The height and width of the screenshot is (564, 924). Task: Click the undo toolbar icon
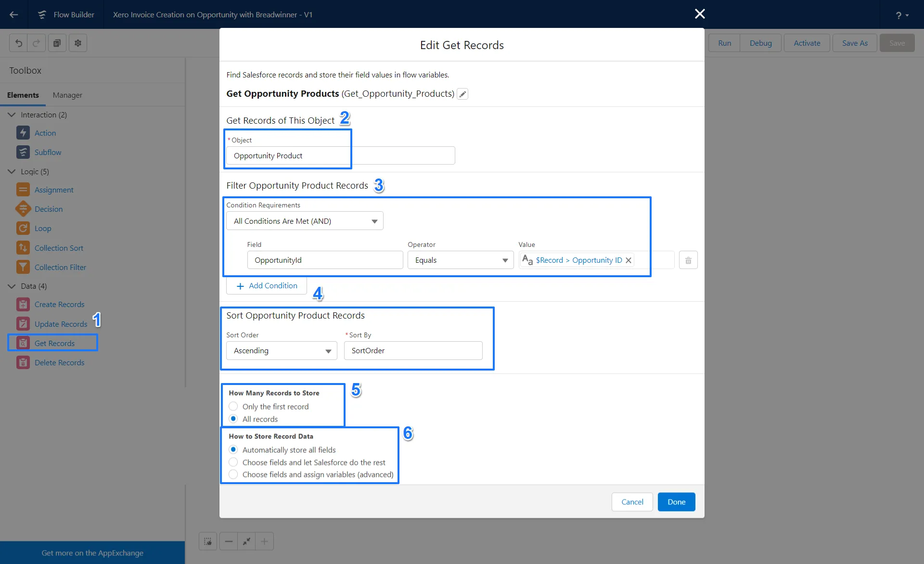(18, 43)
